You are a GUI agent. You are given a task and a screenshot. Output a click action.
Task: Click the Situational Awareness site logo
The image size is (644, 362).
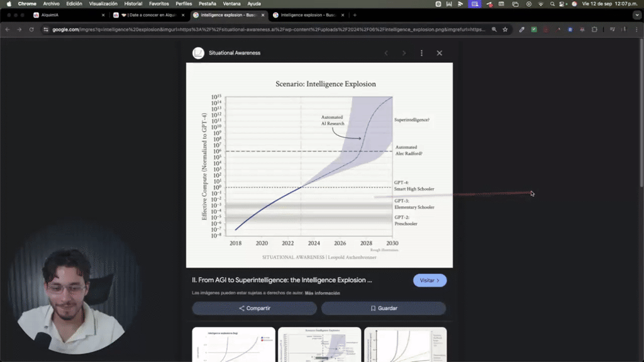[198, 53]
